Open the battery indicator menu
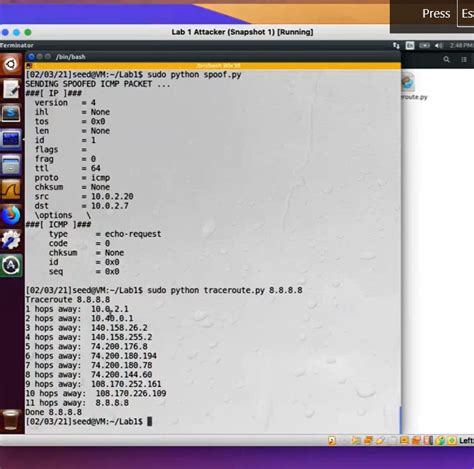The image size is (474, 469). point(424,45)
